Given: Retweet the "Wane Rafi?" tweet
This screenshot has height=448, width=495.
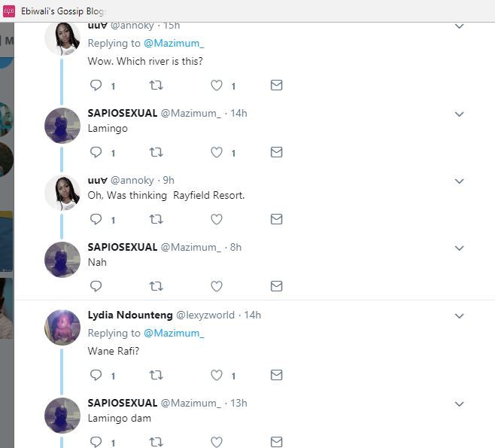Looking at the screenshot, I should click(156, 375).
